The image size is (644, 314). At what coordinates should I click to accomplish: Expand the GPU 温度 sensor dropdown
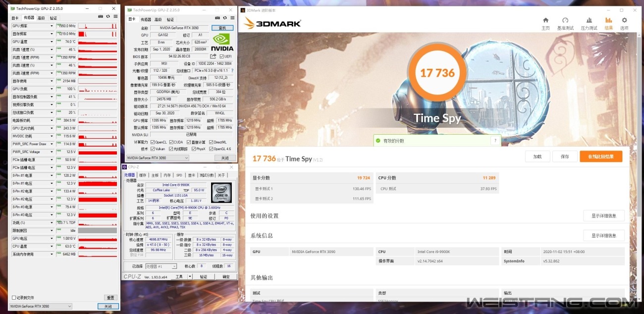pyautogui.click(x=52, y=42)
